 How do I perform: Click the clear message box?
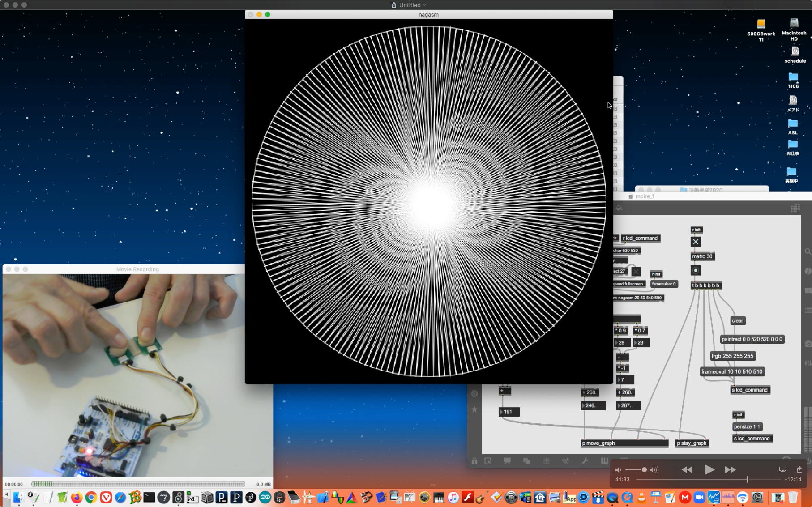[737, 320]
